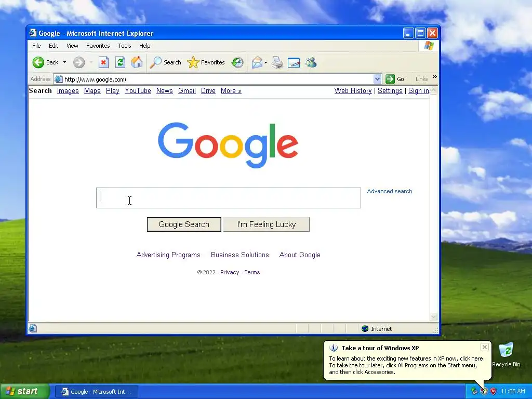Screen dimensions: 532x399
Task: Open the Windows start menu
Action: (24, 392)
